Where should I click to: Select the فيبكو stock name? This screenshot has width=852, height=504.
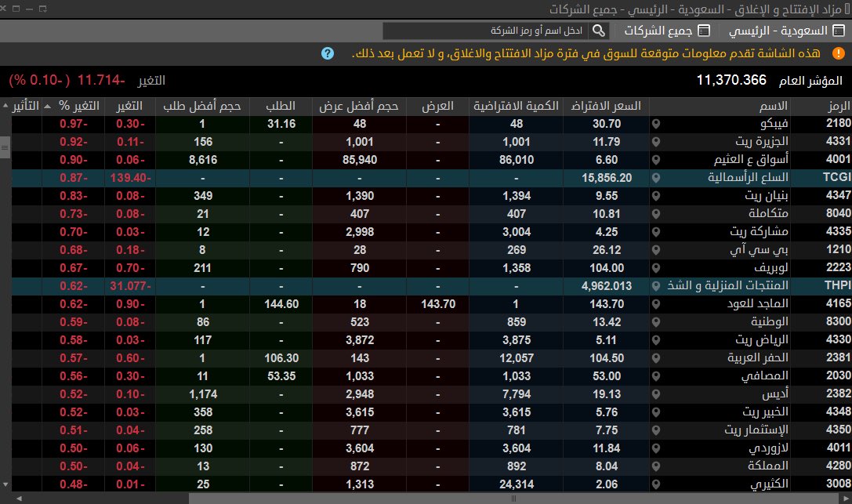[774, 124]
